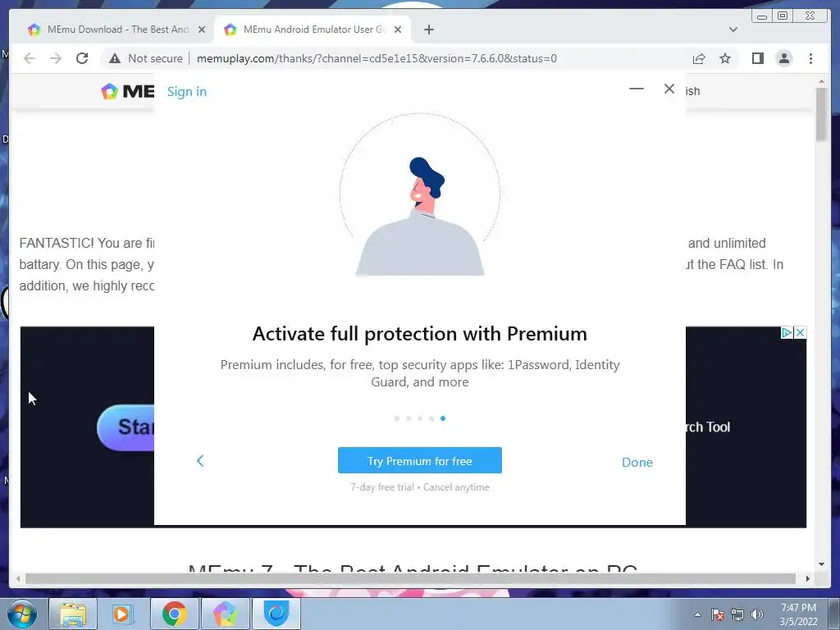Click the Start button in ad

tap(126, 427)
